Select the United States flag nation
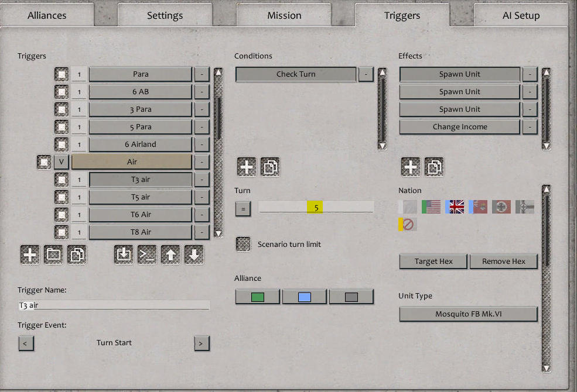The height and width of the screenshot is (392, 577). tap(431, 207)
